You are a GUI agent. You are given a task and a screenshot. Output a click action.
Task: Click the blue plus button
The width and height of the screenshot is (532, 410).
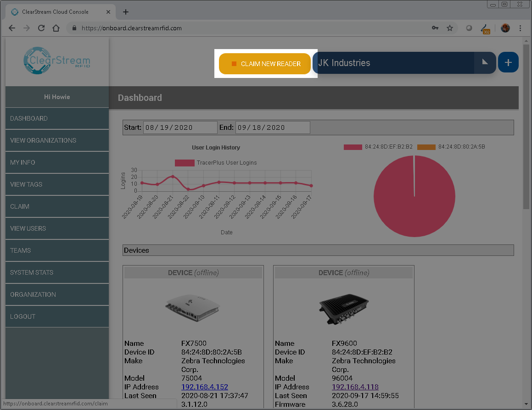508,62
